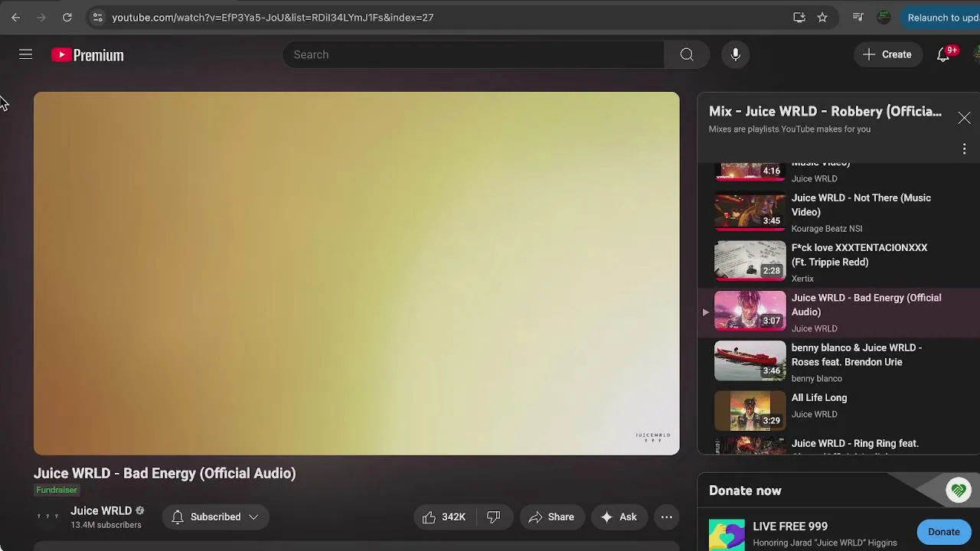Like the video with 342K thumbs up
Screen dimensions: 980x551
pyautogui.click(x=444, y=517)
